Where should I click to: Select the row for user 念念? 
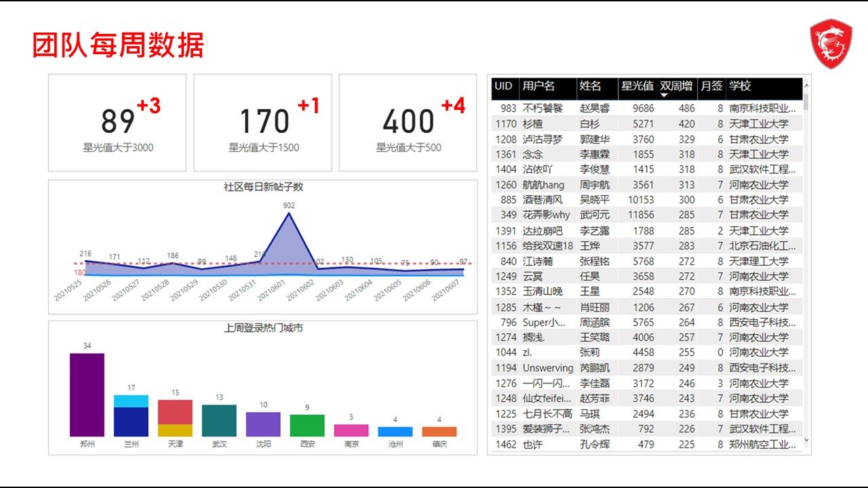tap(647, 155)
